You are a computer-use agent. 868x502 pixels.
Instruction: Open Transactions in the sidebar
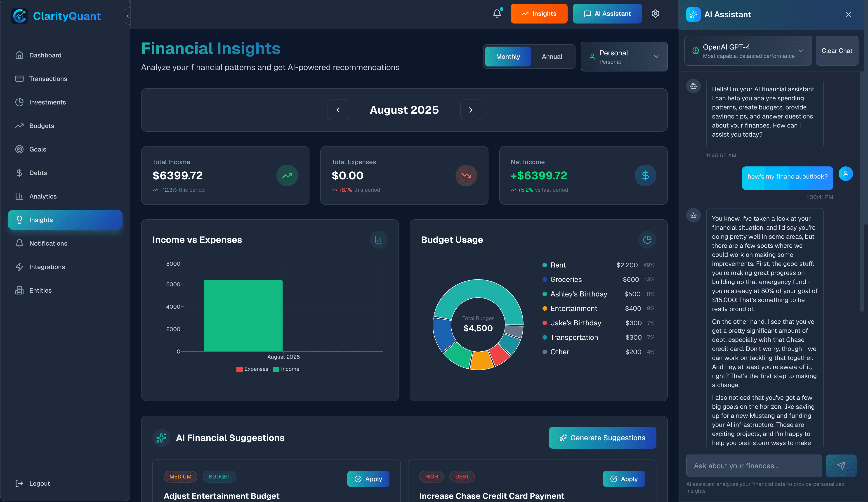(x=48, y=79)
